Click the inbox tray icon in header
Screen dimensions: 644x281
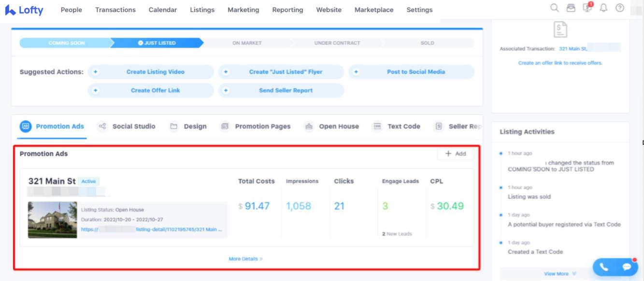(x=571, y=8)
